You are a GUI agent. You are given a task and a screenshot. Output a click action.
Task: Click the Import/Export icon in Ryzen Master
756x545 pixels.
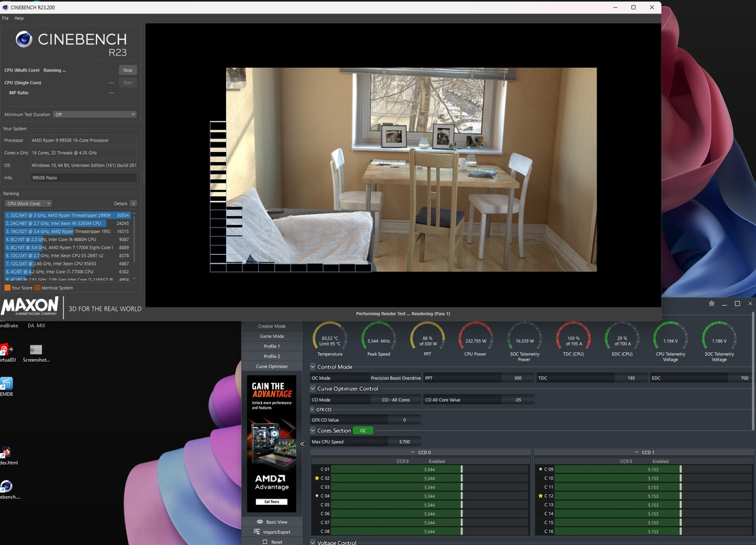coord(257,532)
